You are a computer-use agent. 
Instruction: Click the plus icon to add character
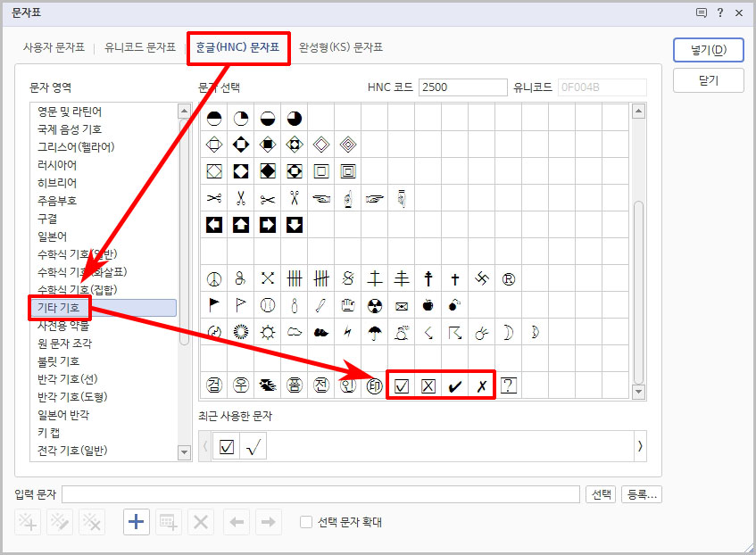(x=136, y=522)
